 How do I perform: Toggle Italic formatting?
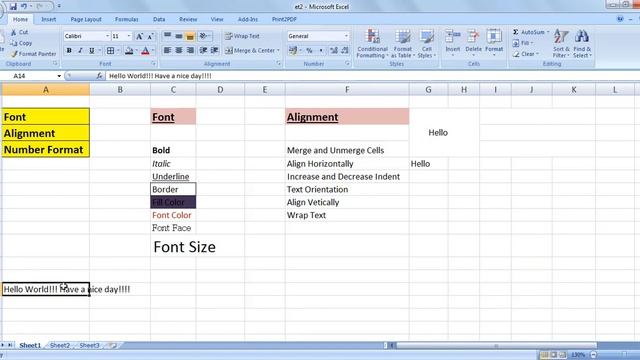80,51
